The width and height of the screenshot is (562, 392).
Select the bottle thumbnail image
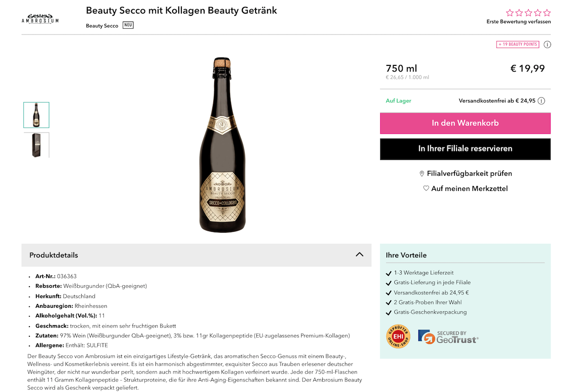tap(36, 115)
